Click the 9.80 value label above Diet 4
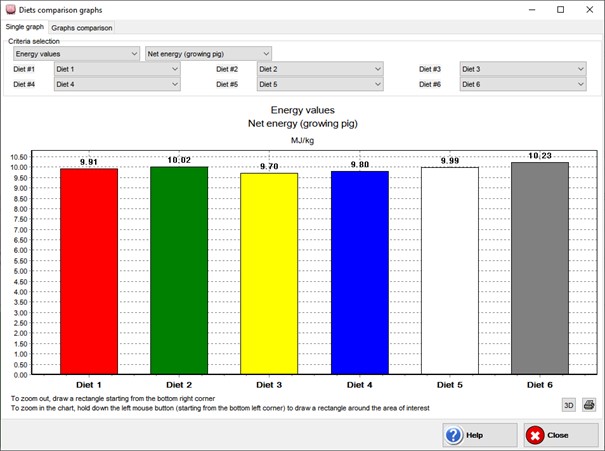The width and height of the screenshot is (605, 451). coord(360,165)
